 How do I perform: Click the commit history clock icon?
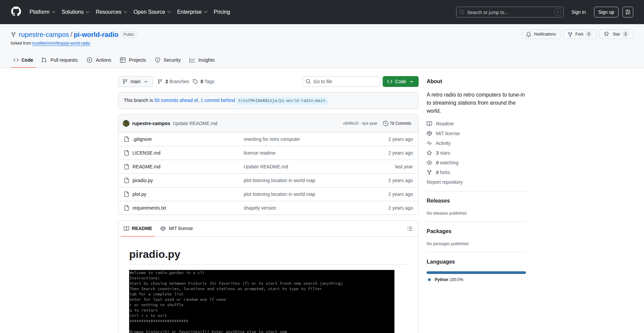[385, 123]
